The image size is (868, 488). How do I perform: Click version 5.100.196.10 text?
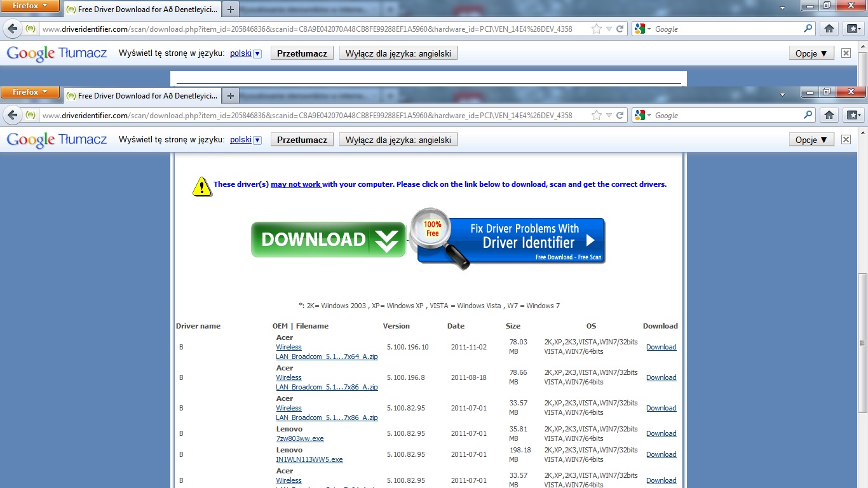(407, 347)
